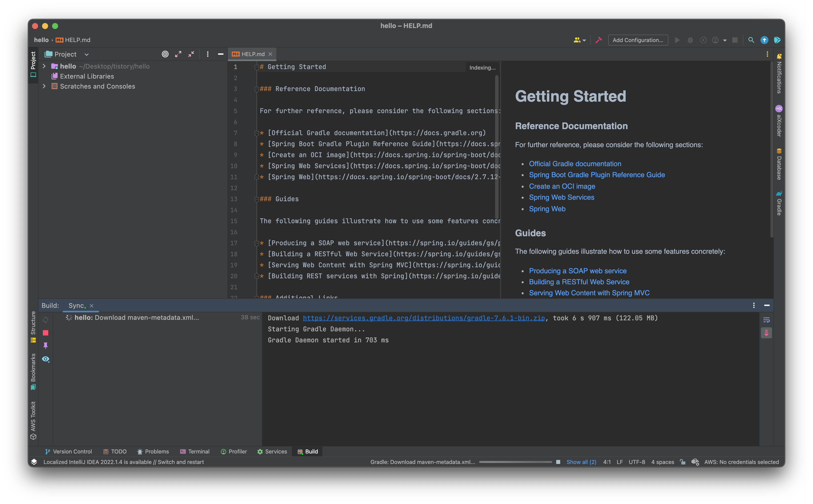Click Expand All in Project panel
Viewport: 813px width, 504px height.
pos(178,54)
